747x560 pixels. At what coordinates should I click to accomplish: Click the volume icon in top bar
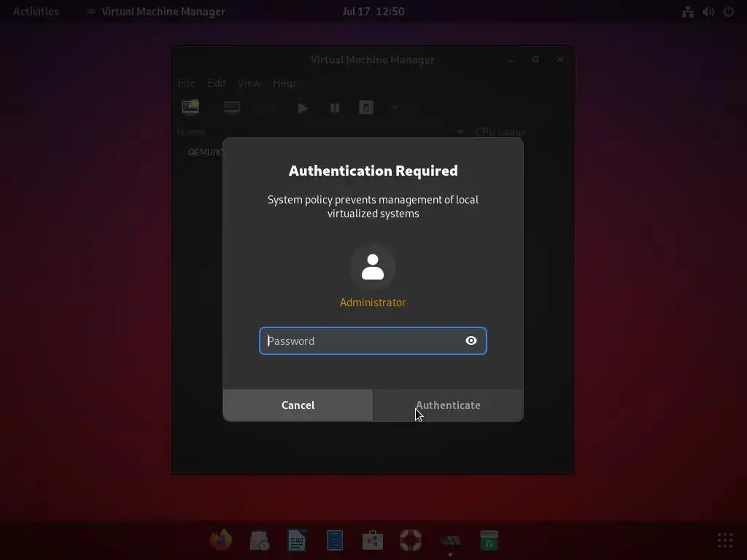click(708, 12)
